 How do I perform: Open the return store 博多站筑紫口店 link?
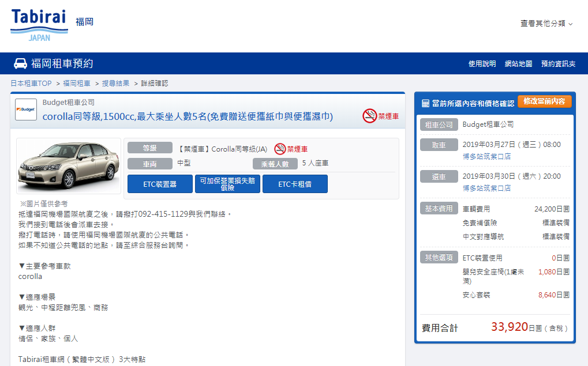pyautogui.click(x=486, y=188)
